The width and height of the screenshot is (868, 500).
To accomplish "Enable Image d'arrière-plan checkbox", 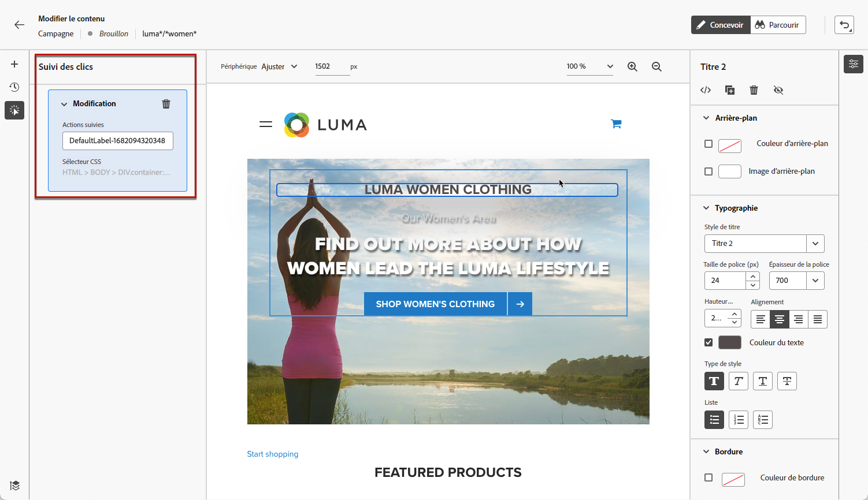I will (x=709, y=171).
